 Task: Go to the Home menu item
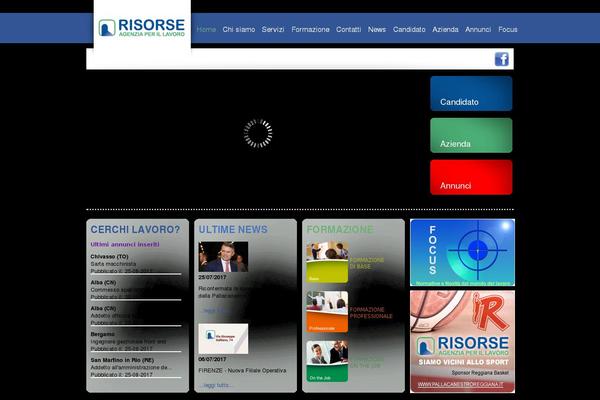pyautogui.click(x=206, y=29)
